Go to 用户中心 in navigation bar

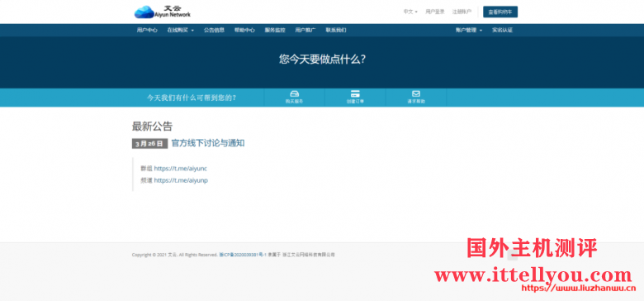[x=147, y=30]
